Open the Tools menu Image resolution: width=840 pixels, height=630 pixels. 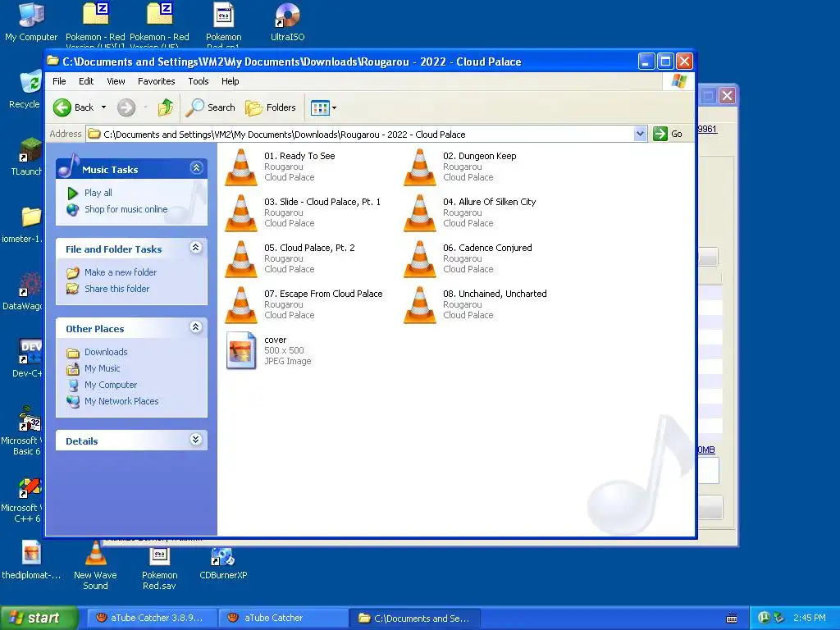(x=199, y=81)
